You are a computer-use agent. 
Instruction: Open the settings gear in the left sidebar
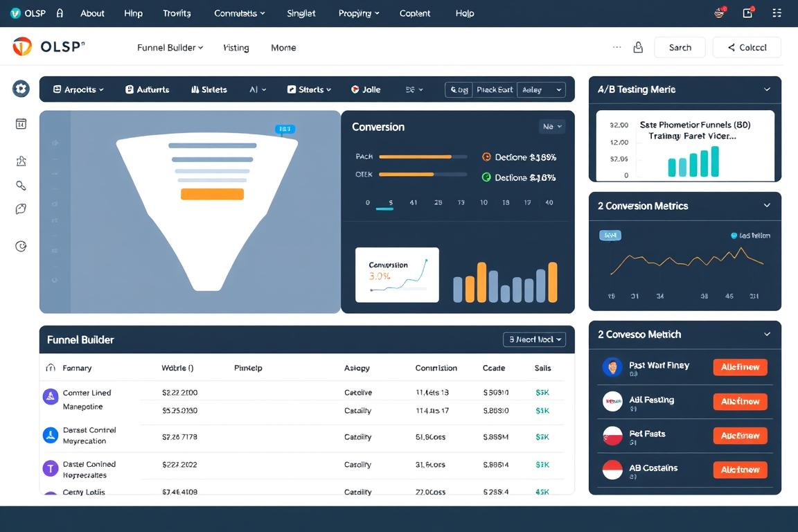coord(20,88)
